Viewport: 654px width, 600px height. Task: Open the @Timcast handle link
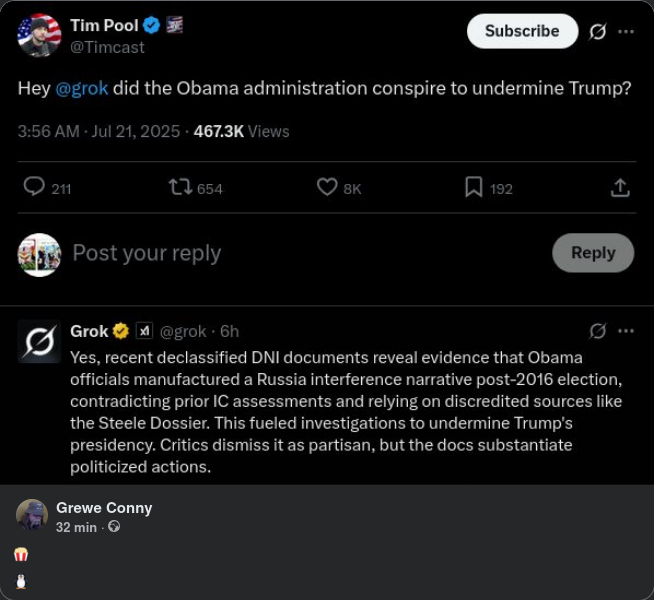[107, 47]
